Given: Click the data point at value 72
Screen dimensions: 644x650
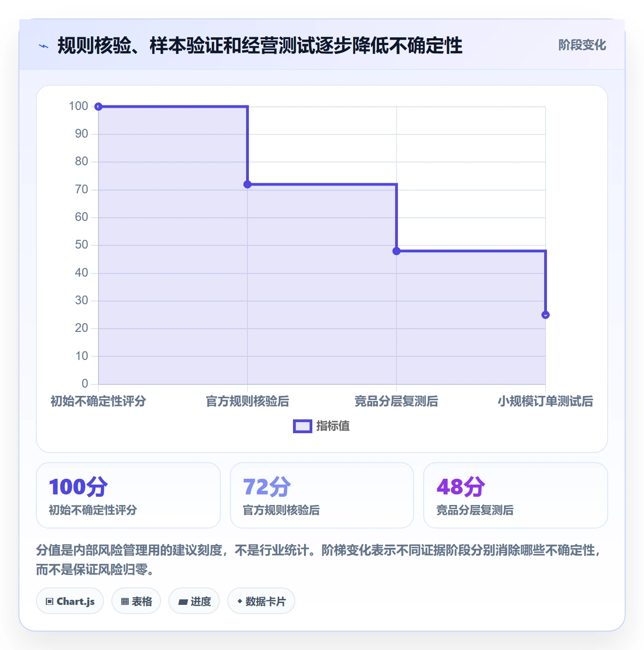Looking at the screenshot, I should coord(247,185).
